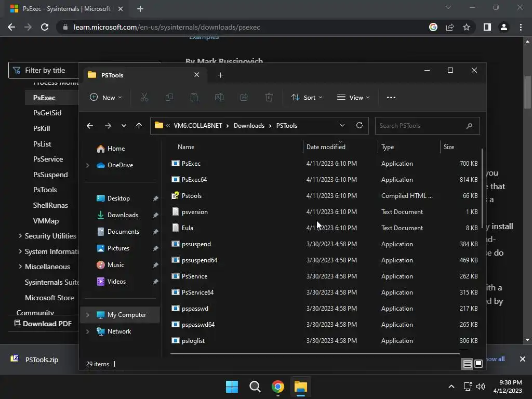Open Windows Start menu

coord(232,387)
